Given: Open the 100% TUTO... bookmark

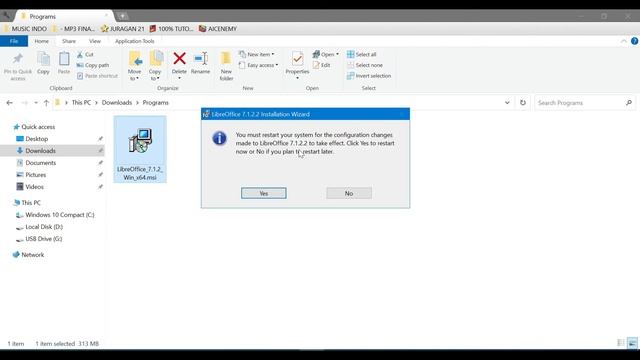Looking at the screenshot, I should (x=171, y=29).
